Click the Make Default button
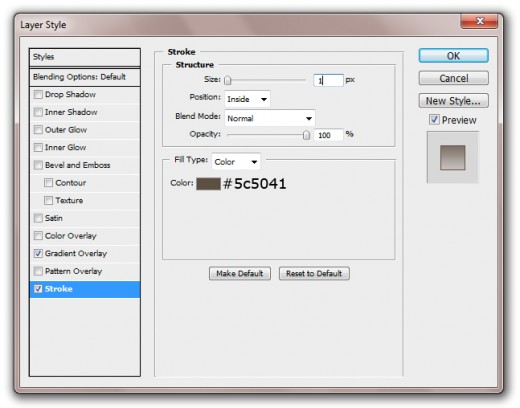The height and width of the screenshot is (408, 520). [x=240, y=274]
